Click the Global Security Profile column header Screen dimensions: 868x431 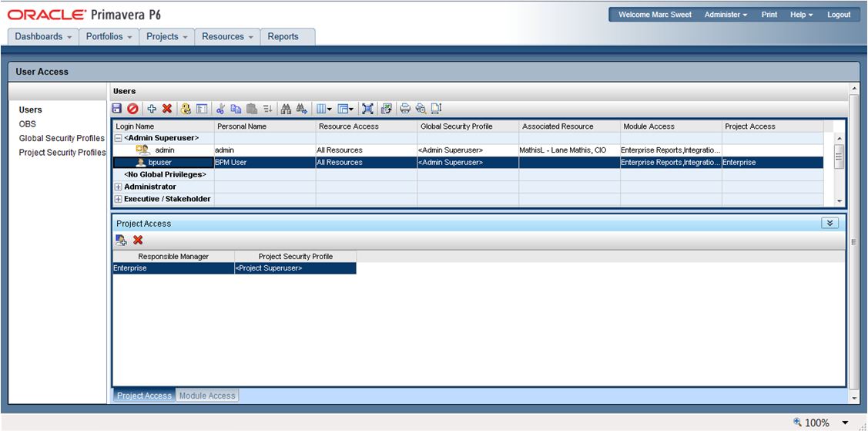pos(468,126)
